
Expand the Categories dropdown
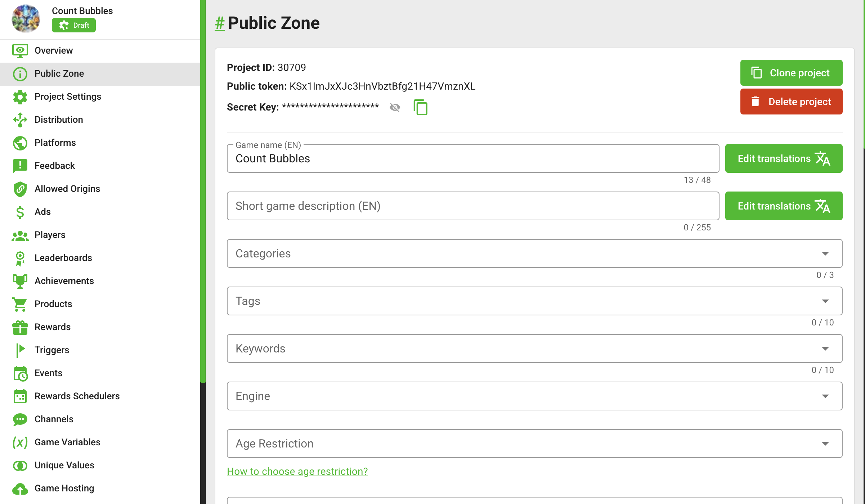pyautogui.click(x=534, y=253)
